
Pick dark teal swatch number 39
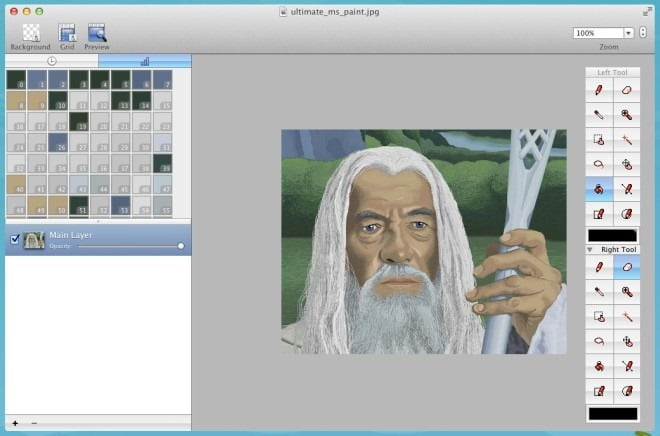point(162,164)
